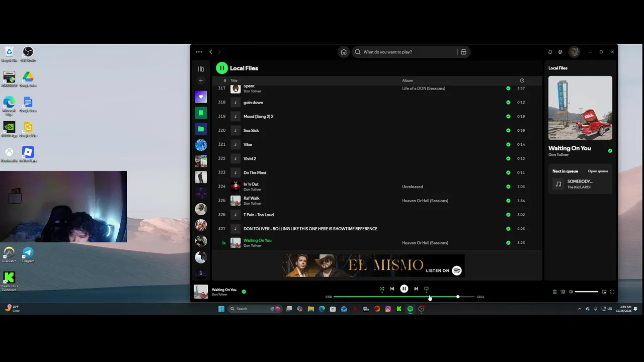
Task: Open Heaven Or Hell (Sessions) album link on Raf Walk
Action: tap(425, 201)
